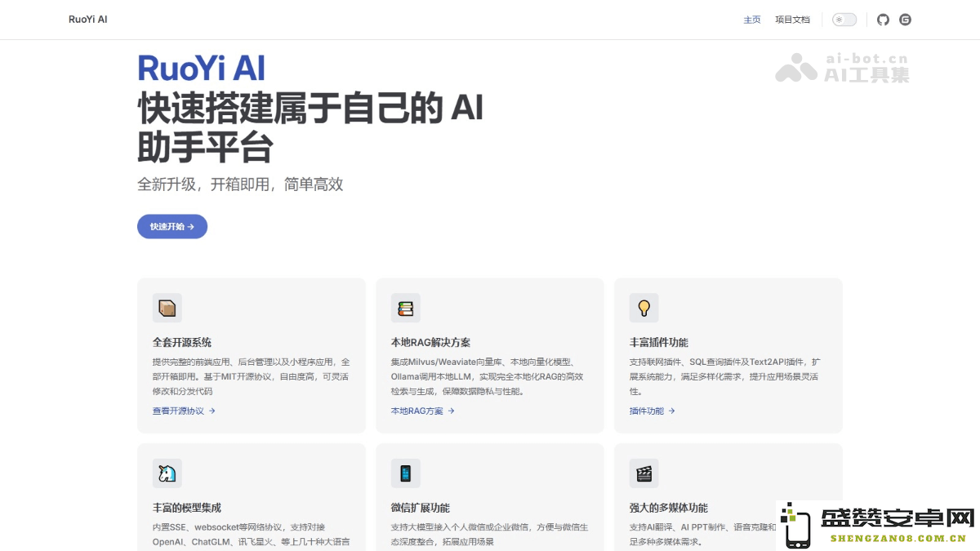Click the clapperboard icon for 强大的多媒体功能

point(644,473)
